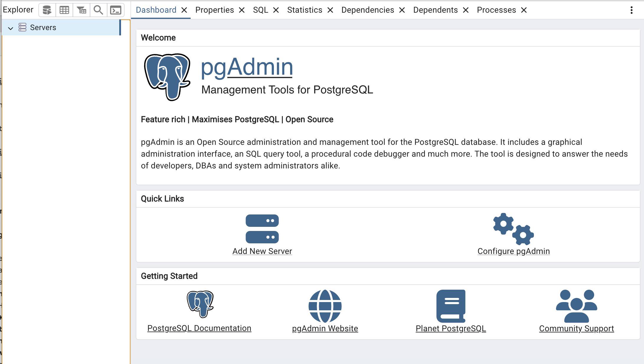Open the kebab menu at top right
644x364 pixels.
tap(632, 10)
